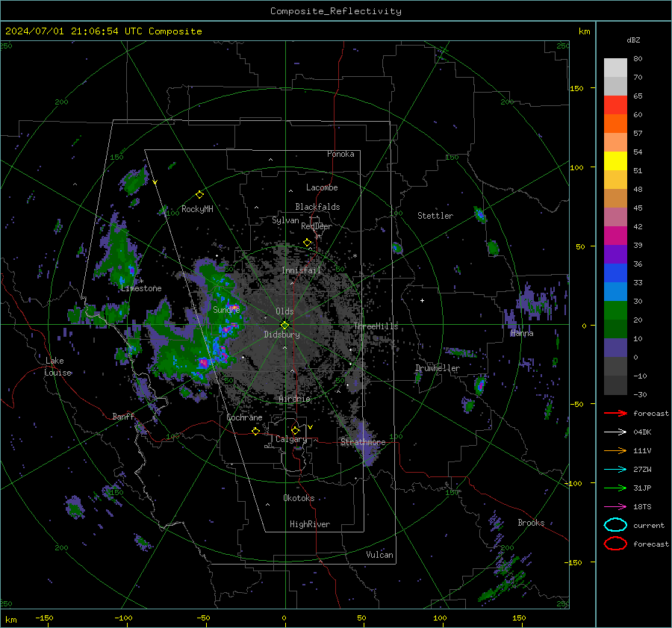Click the red forecast ellipse legend icon
Screen dimensions: 672x628
[x=615, y=544]
